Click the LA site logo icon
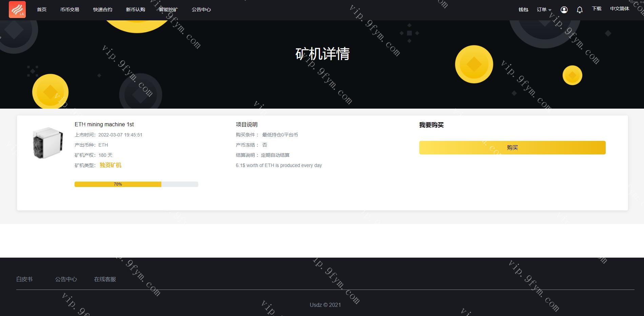This screenshot has height=316, width=644. [17, 10]
